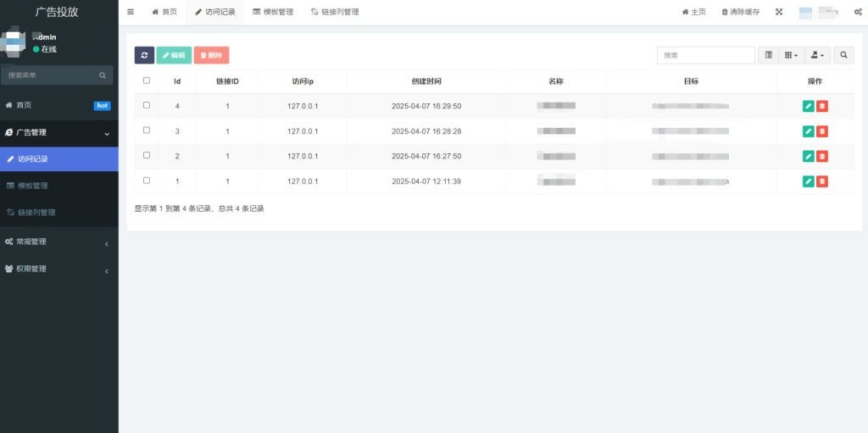The width and height of the screenshot is (868, 433).
Task: Toggle the sidebar hamburger menu
Action: 131,12
